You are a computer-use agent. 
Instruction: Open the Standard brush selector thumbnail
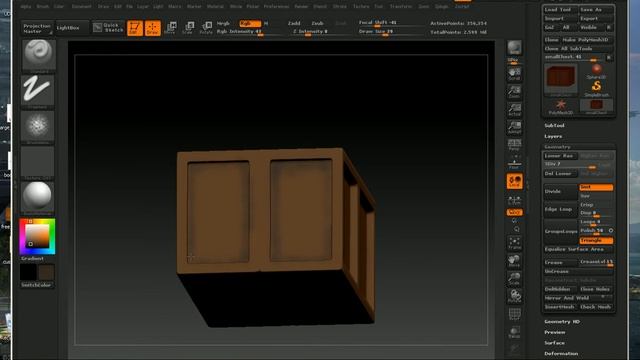tap(38, 56)
